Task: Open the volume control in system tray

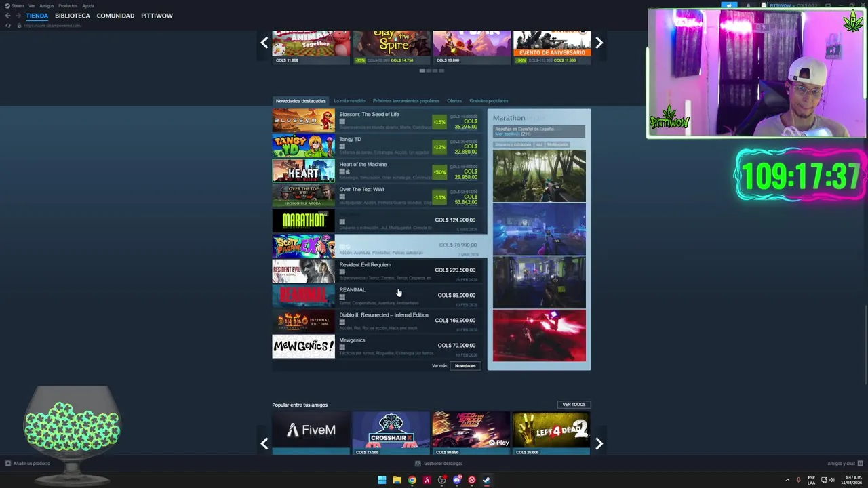Action: coord(832,480)
